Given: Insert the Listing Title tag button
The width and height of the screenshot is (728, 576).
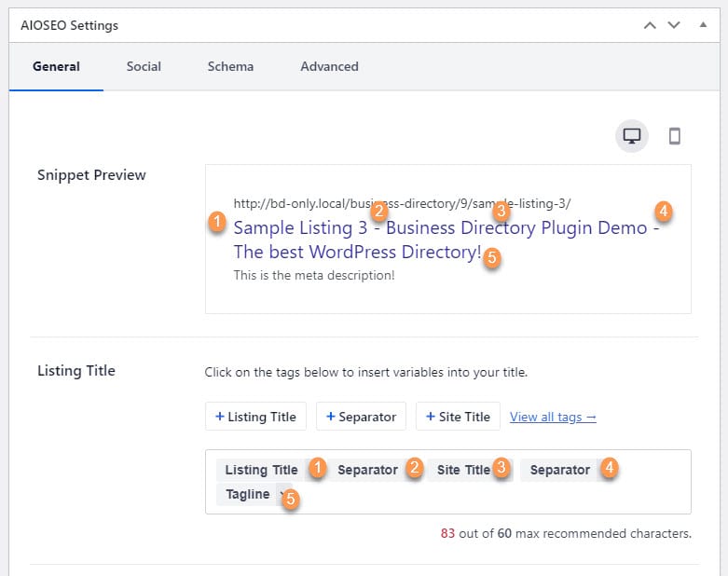Looking at the screenshot, I should coord(255,417).
